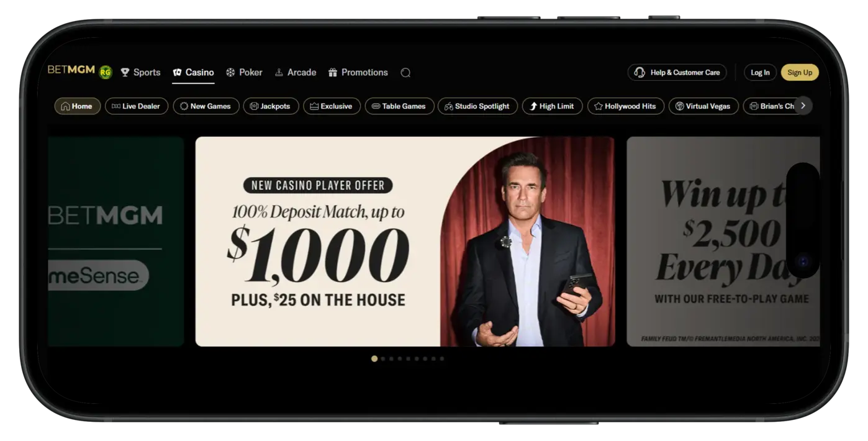Viewport: 868px width, 441px height.
Task: Open the search magnifier icon
Action: 406,72
